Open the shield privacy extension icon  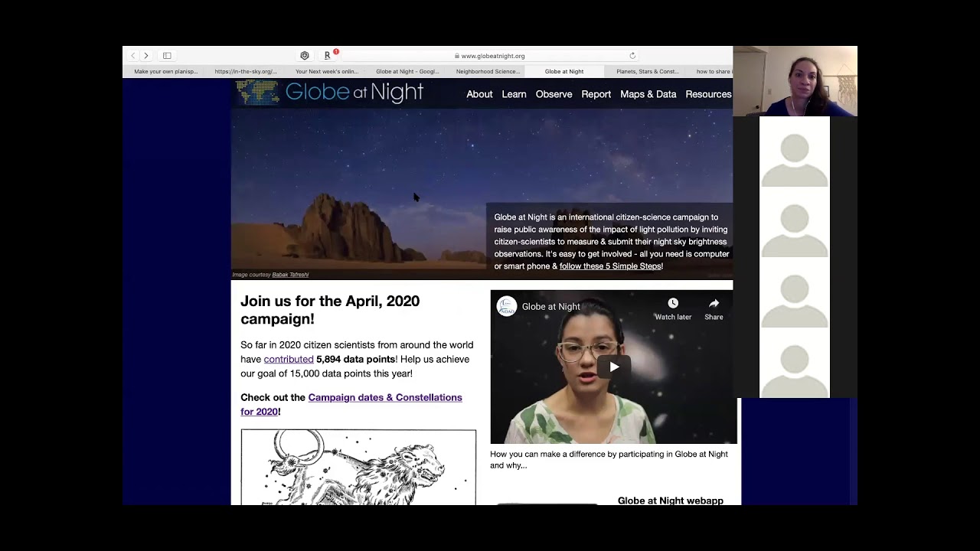305,56
